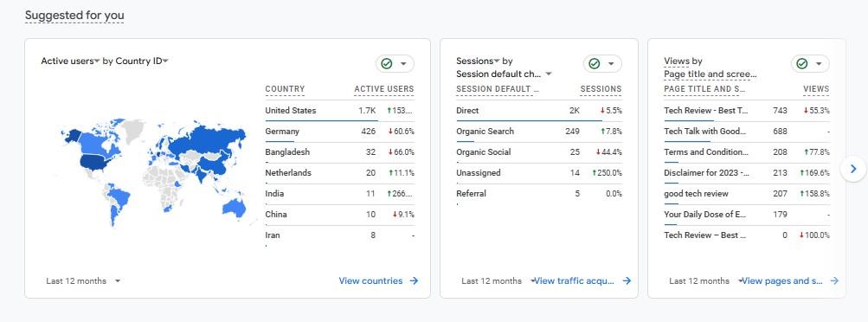Open the status dropdown arrow on Views card
The width and height of the screenshot is (868, 322).
818,64
